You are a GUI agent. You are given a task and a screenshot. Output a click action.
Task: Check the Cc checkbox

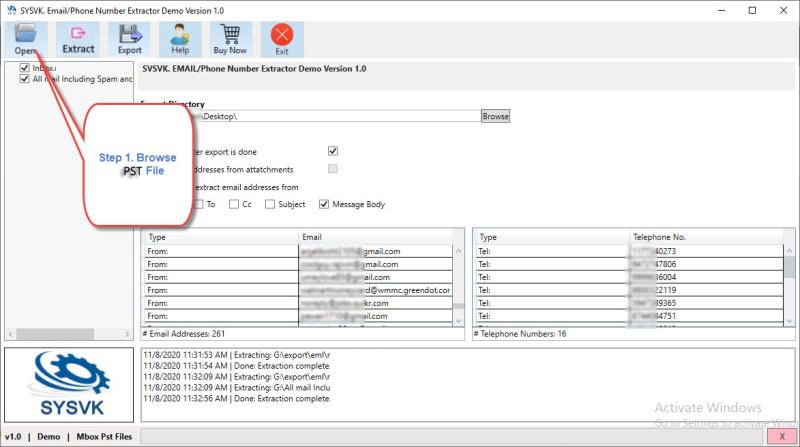(x=234, y=204)
